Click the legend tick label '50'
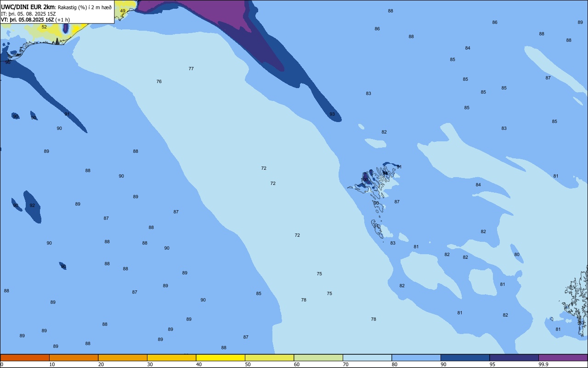 pos(248,364)
